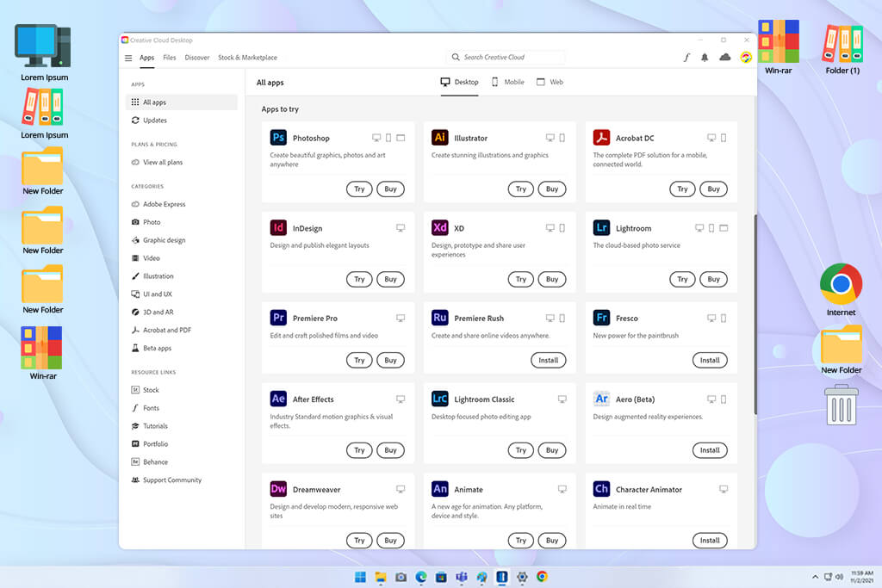Click the Acrobat DC app icon
The height and width of the screenshot is (588, 882).
601,138
